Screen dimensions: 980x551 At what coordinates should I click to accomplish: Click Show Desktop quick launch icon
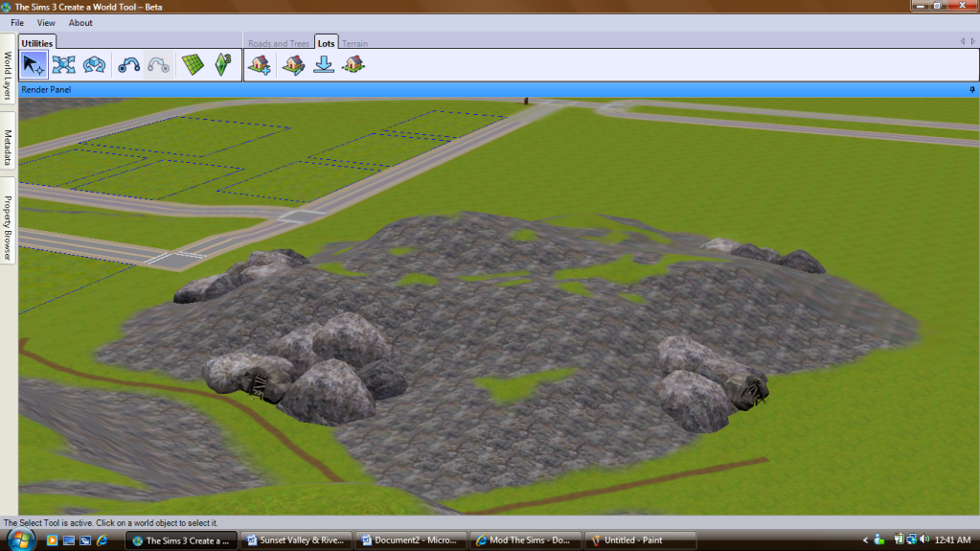[69, 540]
